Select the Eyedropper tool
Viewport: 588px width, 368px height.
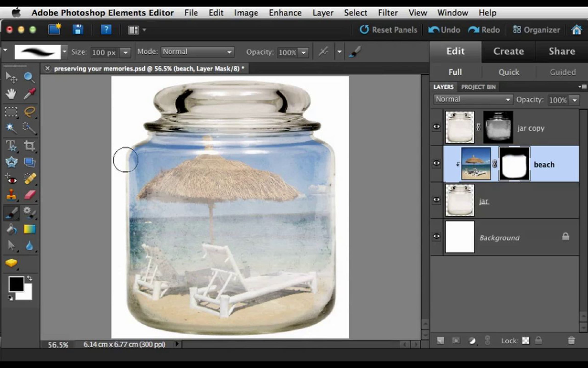tap(30, 94)
